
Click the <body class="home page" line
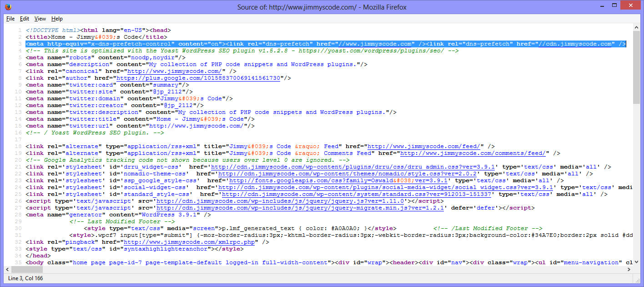point(329,262)
